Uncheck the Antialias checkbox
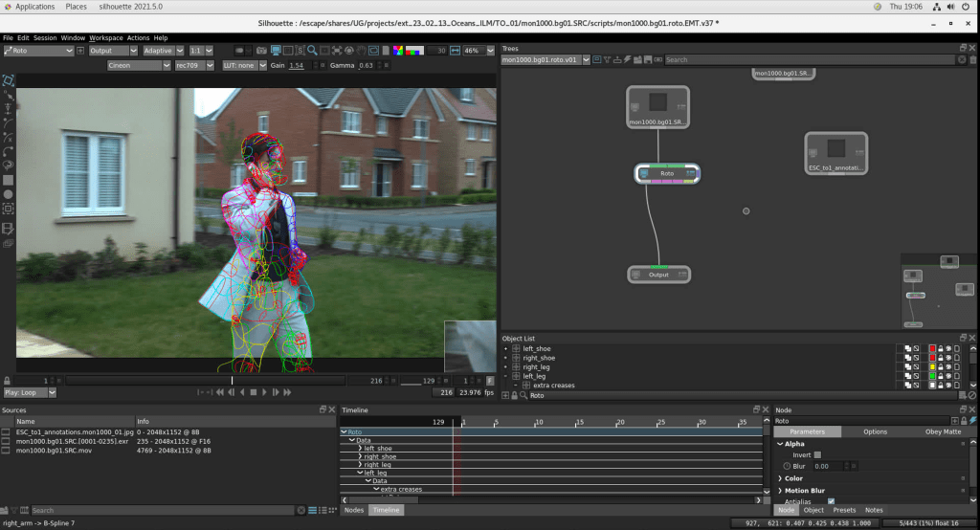980x530 pixels. pos(831,500)
